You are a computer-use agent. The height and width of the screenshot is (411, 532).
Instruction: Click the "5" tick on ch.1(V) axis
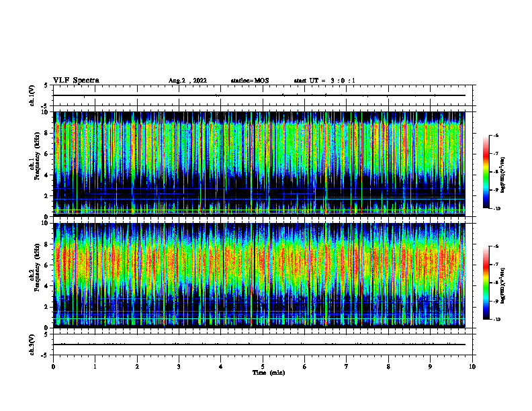tap(46, 85)
